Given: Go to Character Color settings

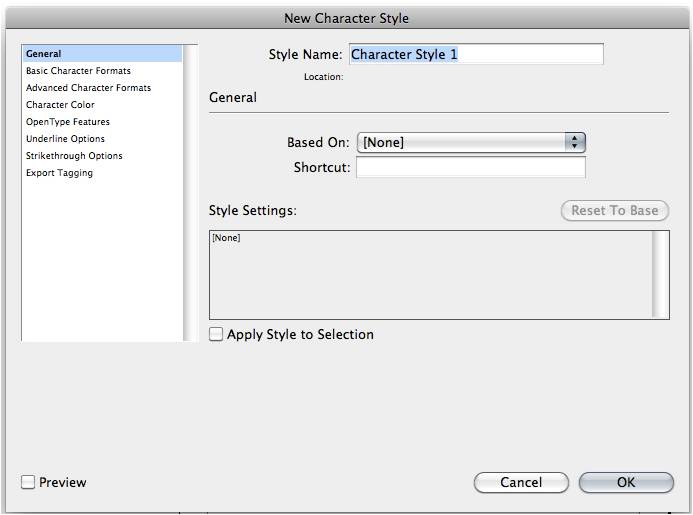Looking at the screenshot, I should 60,105.
